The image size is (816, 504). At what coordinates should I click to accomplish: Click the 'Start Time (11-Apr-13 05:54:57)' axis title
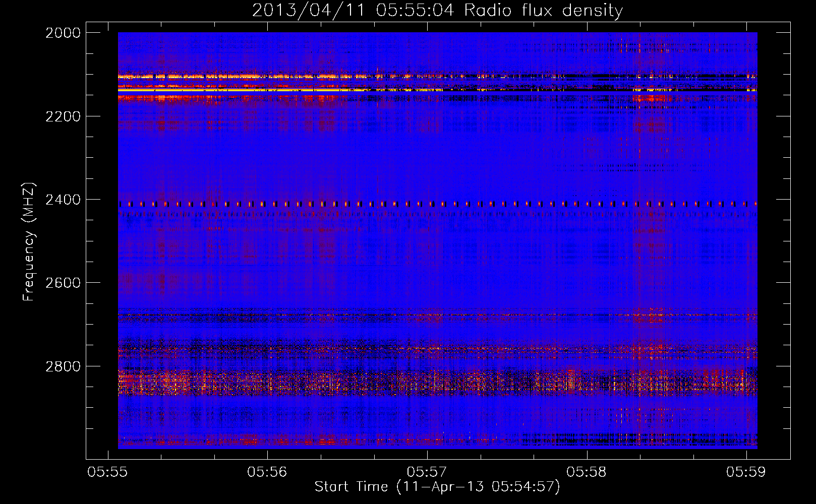pos(437,487)
